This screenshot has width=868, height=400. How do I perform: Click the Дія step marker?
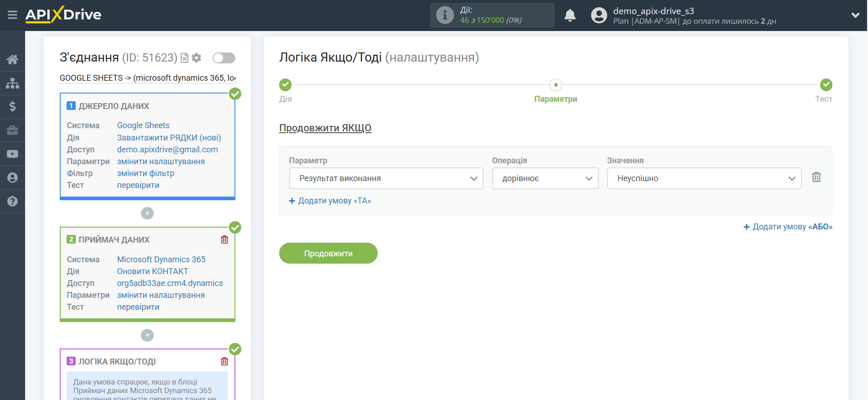[285, 85]
